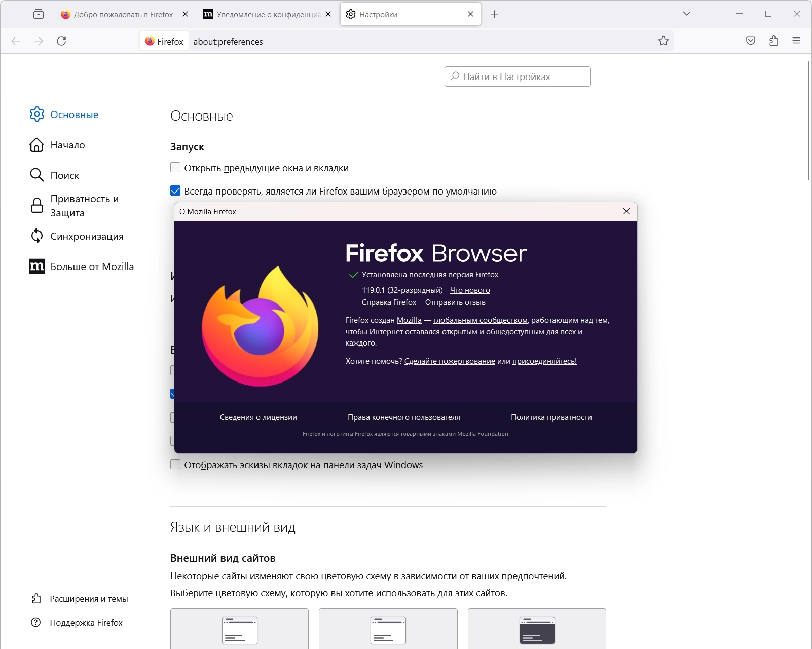The image size is (812, 649).
Task: Close the Добро пожаловать в Firefox tab
Action: coord(186,14)
